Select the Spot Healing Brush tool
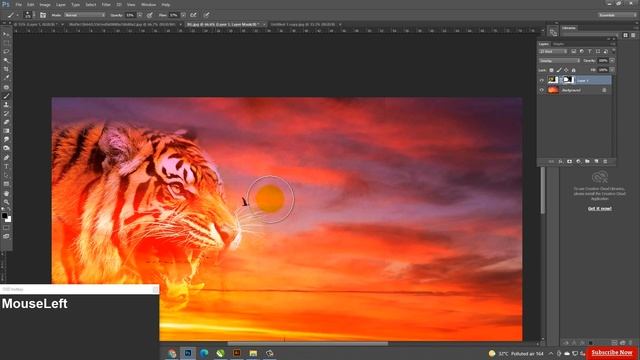 [x=6, y=87]
